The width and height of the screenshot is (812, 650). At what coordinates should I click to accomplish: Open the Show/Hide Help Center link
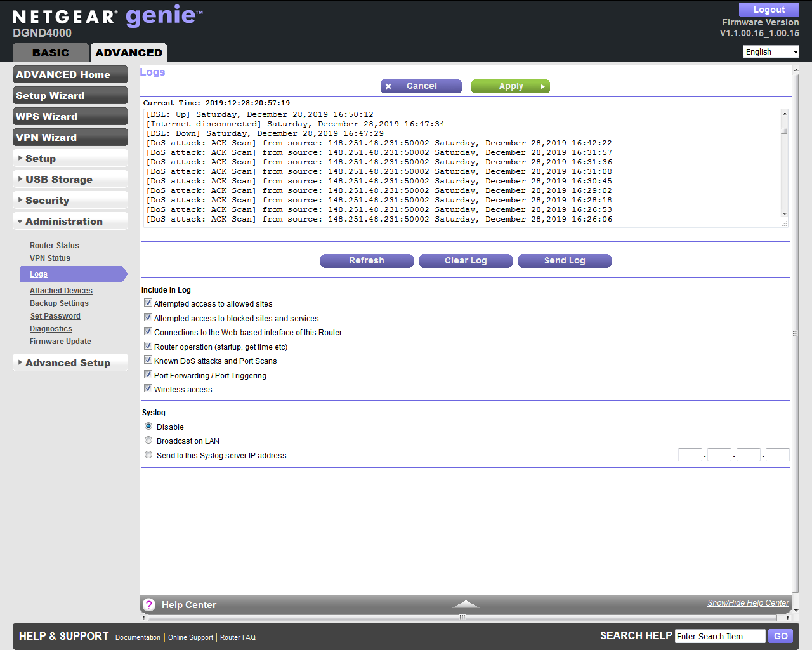[748, 603]
